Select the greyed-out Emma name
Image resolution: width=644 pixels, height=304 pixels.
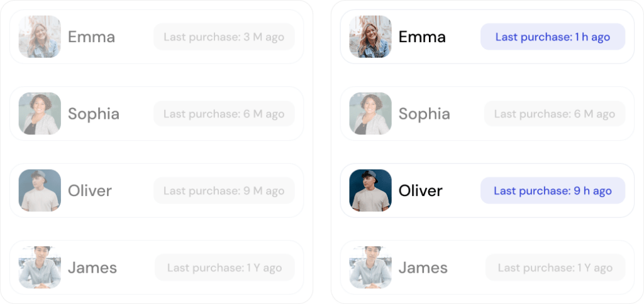[x=91, y=37]
